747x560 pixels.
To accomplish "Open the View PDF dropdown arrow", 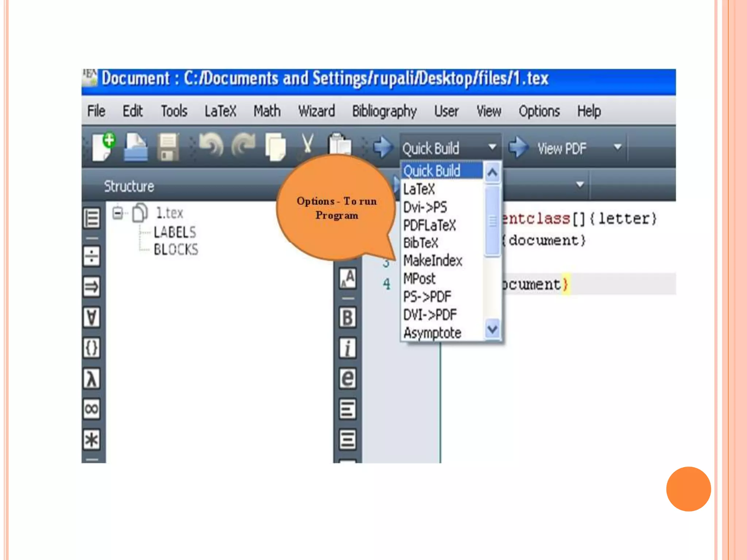I will 617,147.
